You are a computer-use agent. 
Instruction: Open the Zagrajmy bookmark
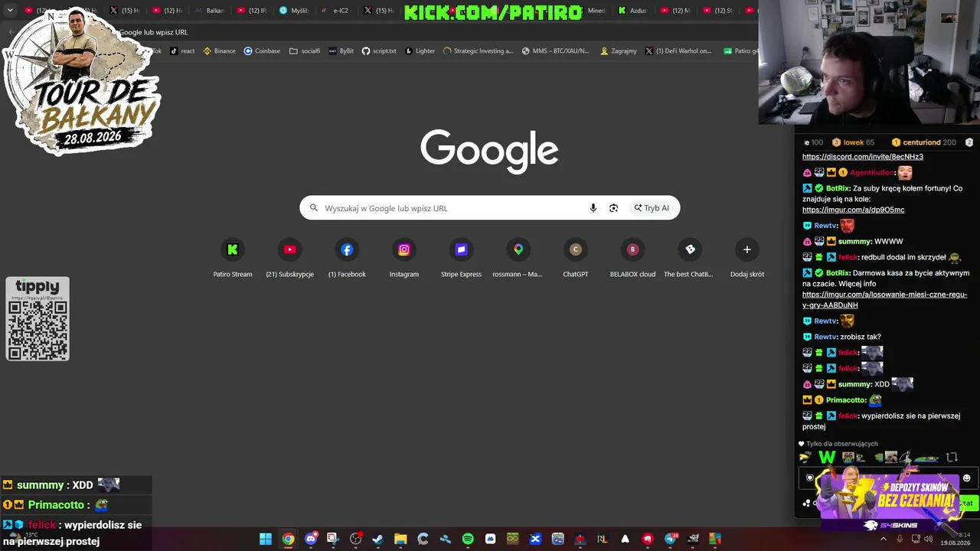pos(619,51)
